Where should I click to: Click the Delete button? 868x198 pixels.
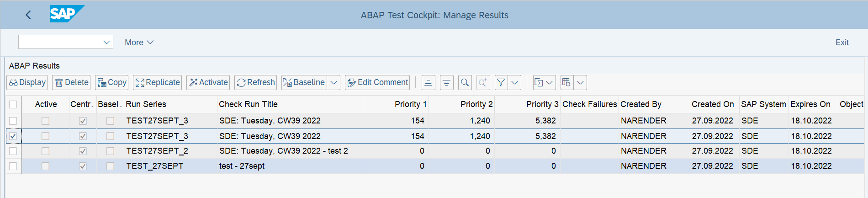pos(71,82)
